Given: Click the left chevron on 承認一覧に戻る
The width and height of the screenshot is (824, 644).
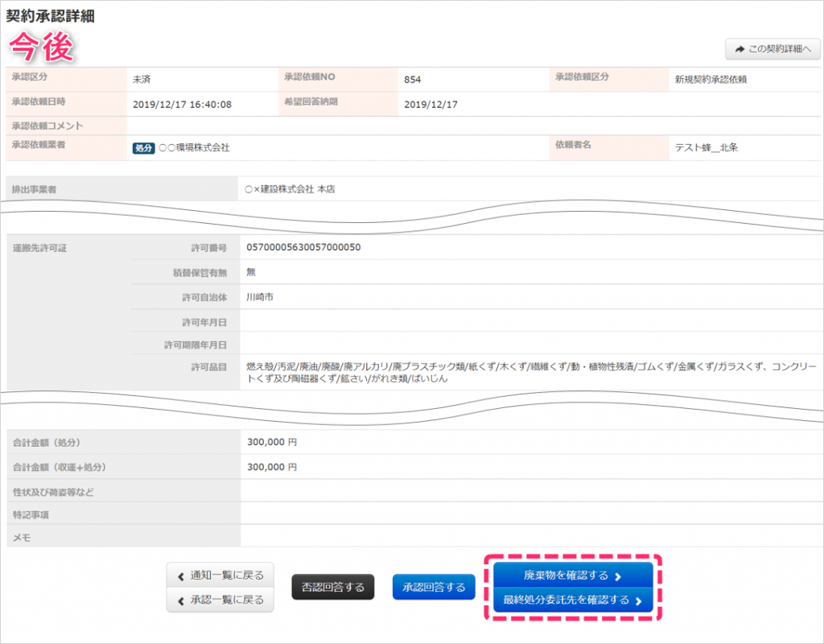Looking at the screenshot, I should pyautogui.click(x=180, y=601).
